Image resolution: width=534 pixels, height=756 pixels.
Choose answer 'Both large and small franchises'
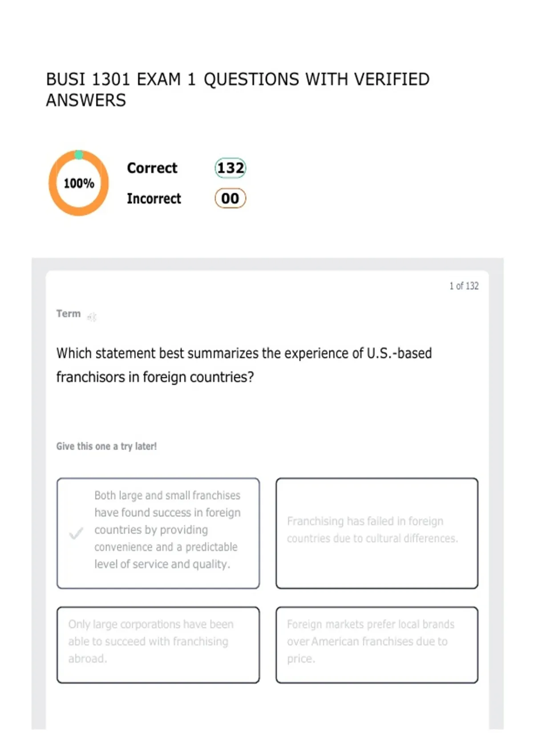click(x=158, y=533)
